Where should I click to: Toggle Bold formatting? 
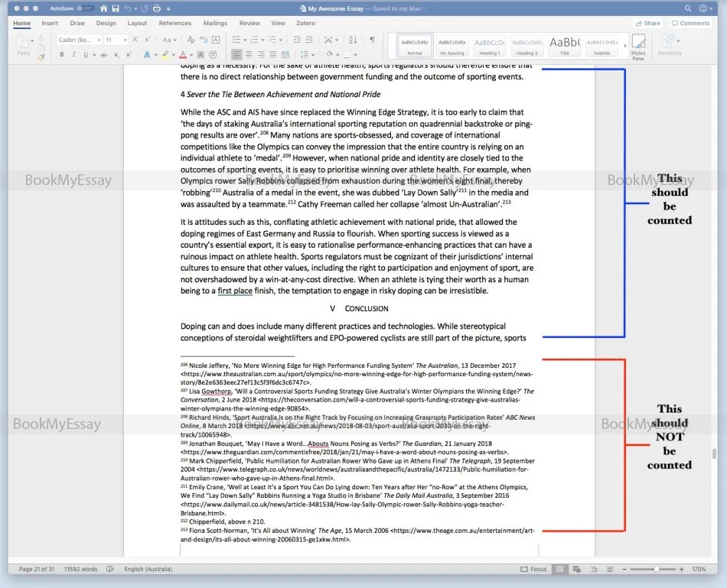(60, 54)
